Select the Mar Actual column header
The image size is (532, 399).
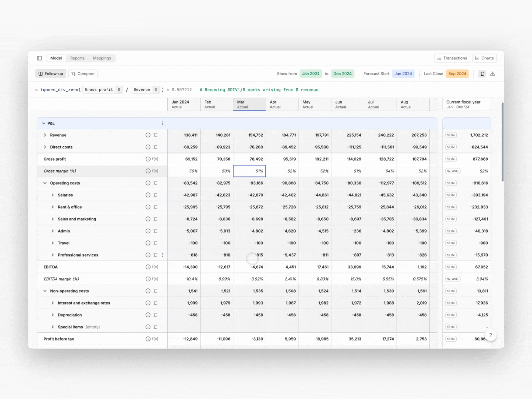pyautogui.click(x=249, y=105)
